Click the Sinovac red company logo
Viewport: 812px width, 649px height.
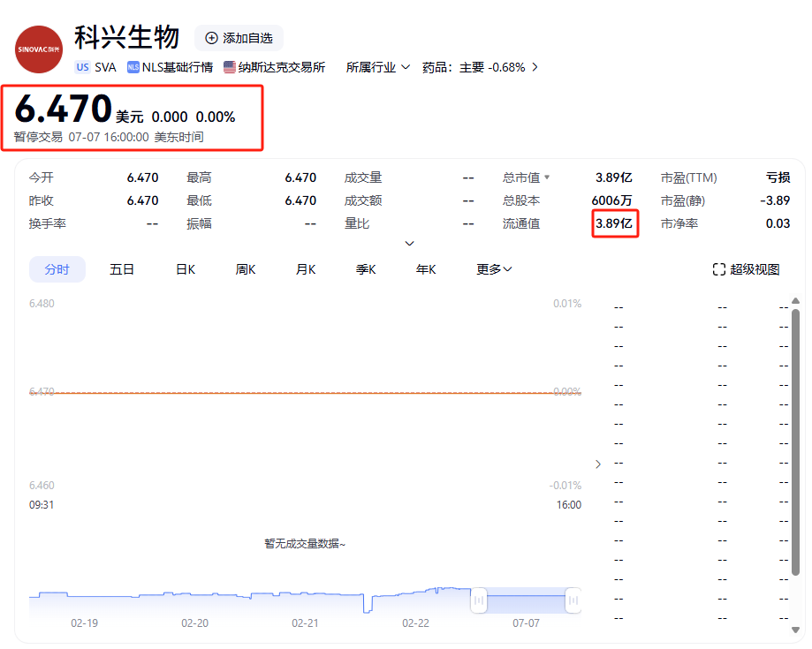pyautogui.click(x=39, y=49)
